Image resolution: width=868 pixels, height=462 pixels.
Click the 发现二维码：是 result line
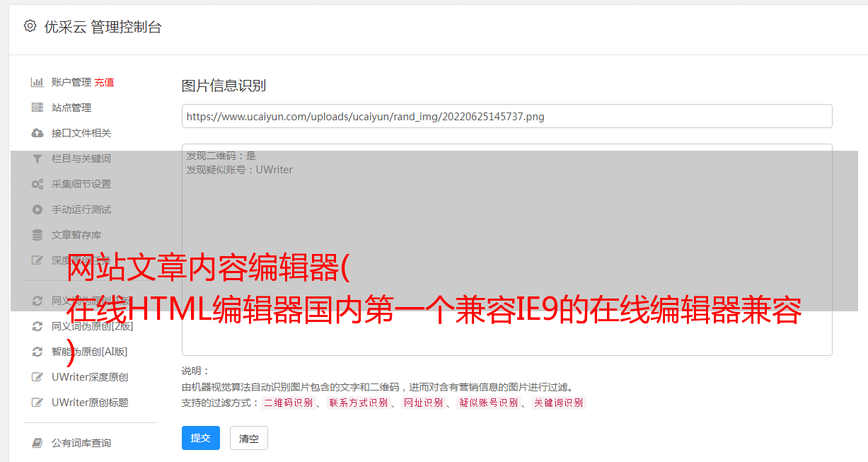pos(221,156)
